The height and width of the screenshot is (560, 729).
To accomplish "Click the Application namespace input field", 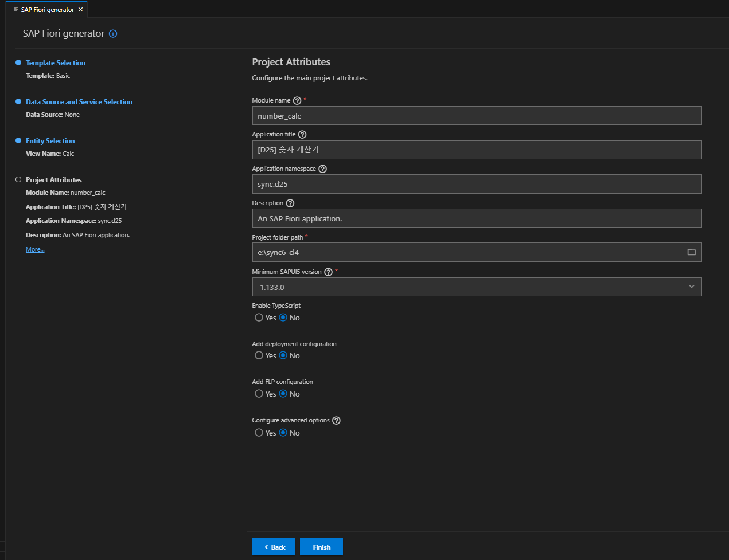I will (x=477, y=184).
